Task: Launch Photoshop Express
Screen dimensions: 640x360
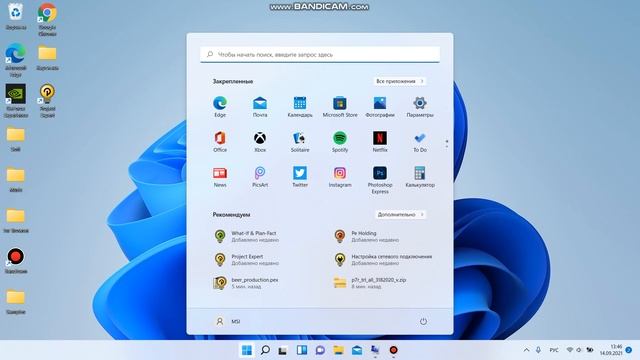Action: point(380,180)
